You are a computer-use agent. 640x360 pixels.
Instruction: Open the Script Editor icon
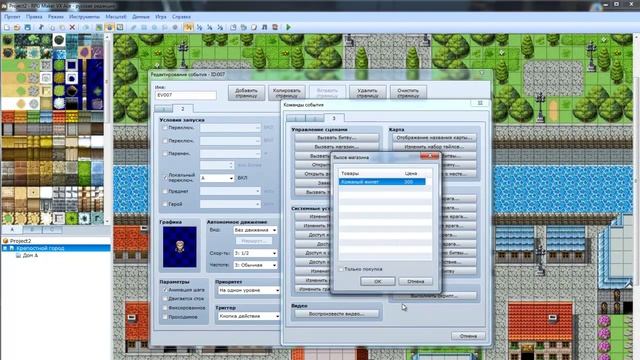pyautogui.click(x=254, y=27)
